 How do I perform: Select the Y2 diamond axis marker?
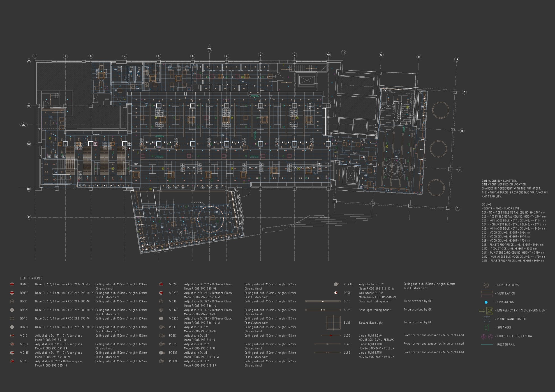coord(209,49)
